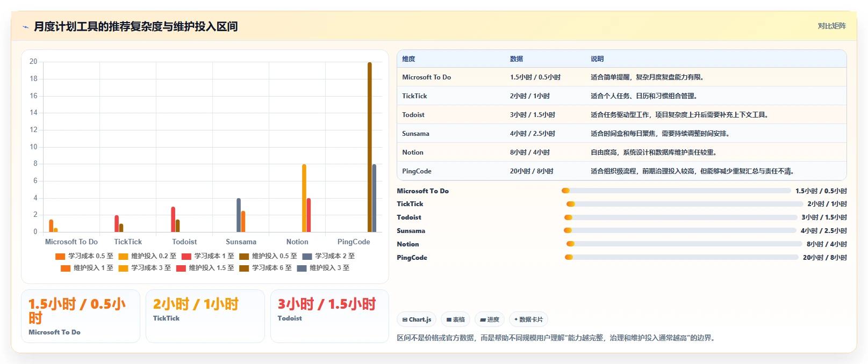Click the tall brown PingCode bar in chart

click(x=369, y=147)
